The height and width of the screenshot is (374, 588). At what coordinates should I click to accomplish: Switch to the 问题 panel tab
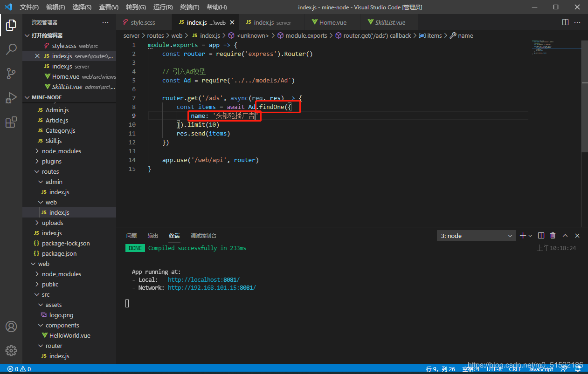click(x=131, y=236)
